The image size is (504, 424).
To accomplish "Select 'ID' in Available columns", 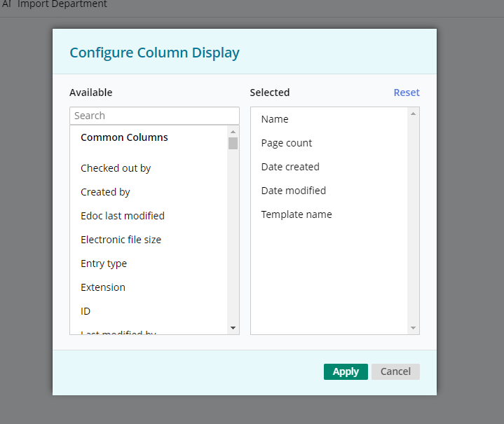I will point(86,311).
